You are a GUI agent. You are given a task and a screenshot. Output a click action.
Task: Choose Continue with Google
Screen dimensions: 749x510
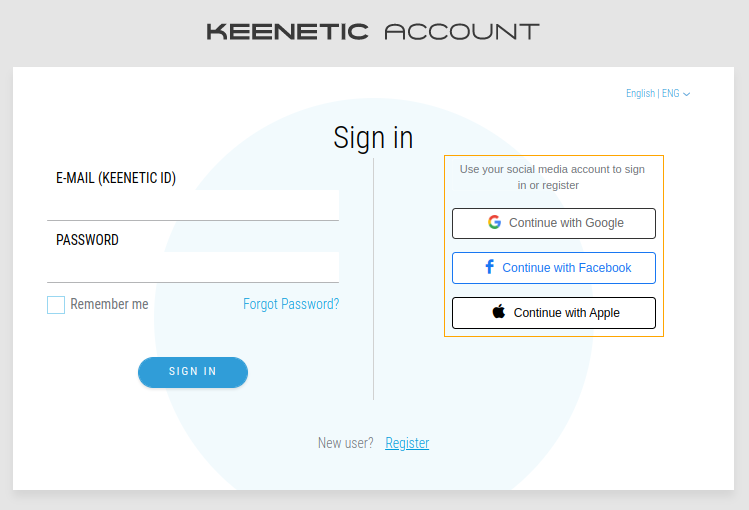[554, 223]
